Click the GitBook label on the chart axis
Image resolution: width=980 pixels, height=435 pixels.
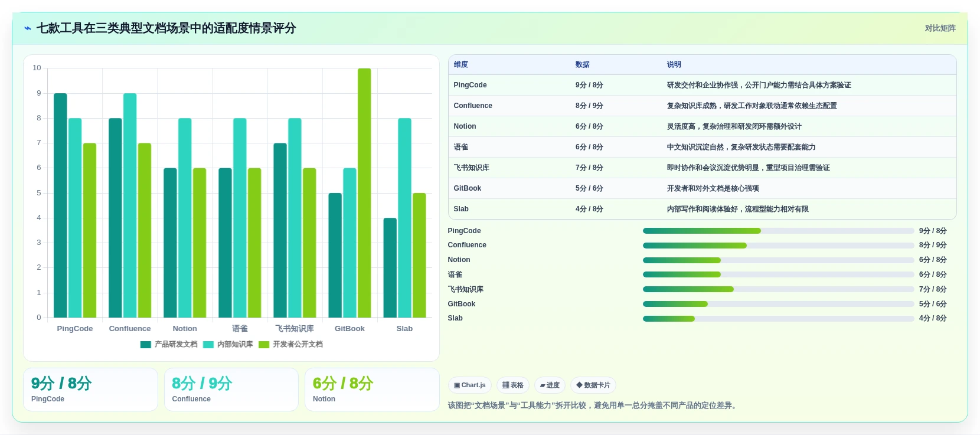pos(349,329)
